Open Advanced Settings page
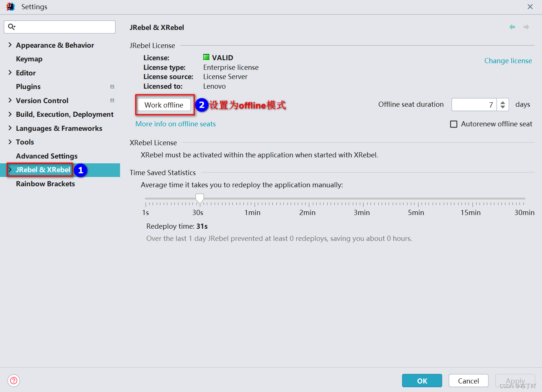Viewport: 542px width, 392px height. pyautogui.click(x=47, y=156)
